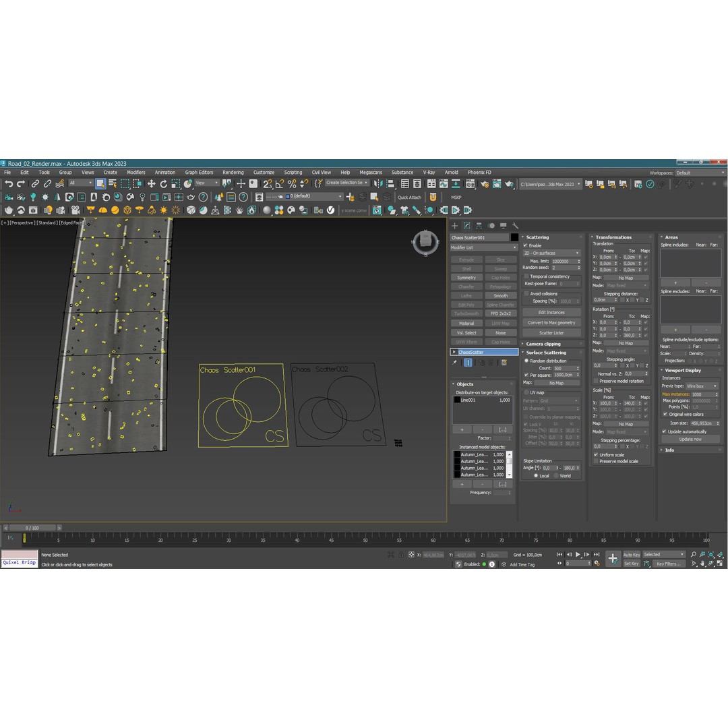This screenshot has width=728, height=728.
Task: Uncheck the Uniform scale checkbox
Action: tap(595, 454)
